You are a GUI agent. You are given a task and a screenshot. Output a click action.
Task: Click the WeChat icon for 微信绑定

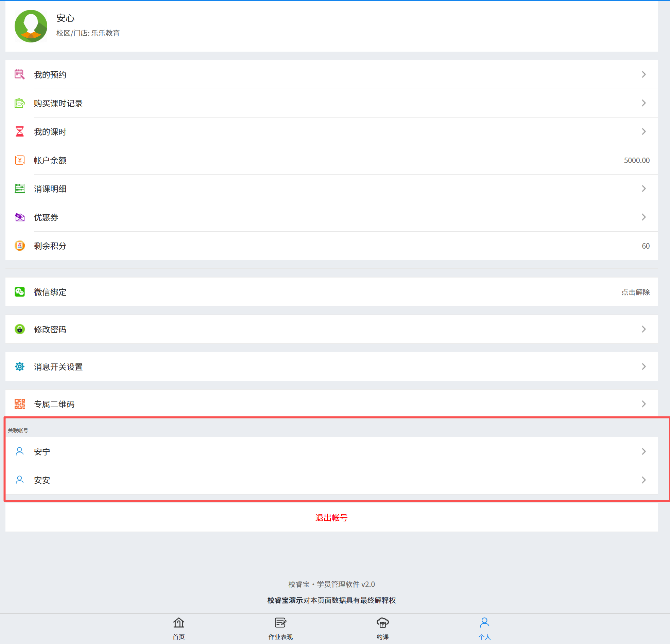[19, 292]
